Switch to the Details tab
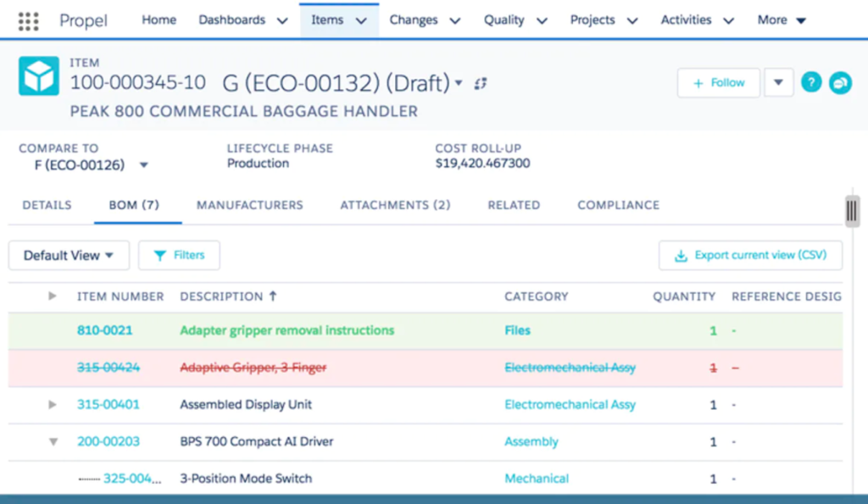The width and height of the screenshot is (868, 504). coord(47,205)
